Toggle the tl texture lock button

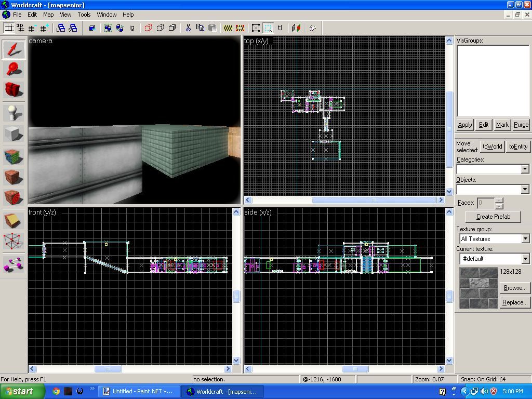(x=280, y=28)
